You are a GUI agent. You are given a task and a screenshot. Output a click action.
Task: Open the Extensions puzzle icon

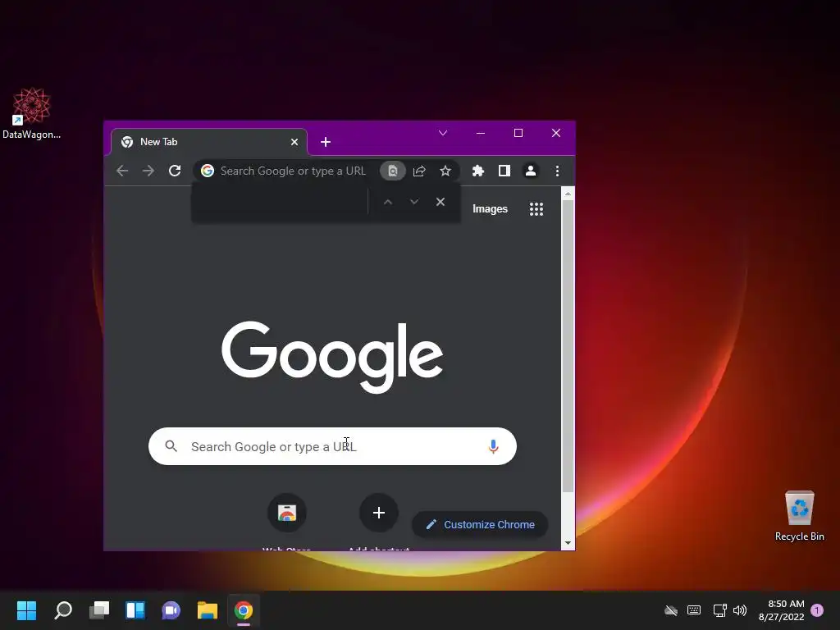point(478,171)
